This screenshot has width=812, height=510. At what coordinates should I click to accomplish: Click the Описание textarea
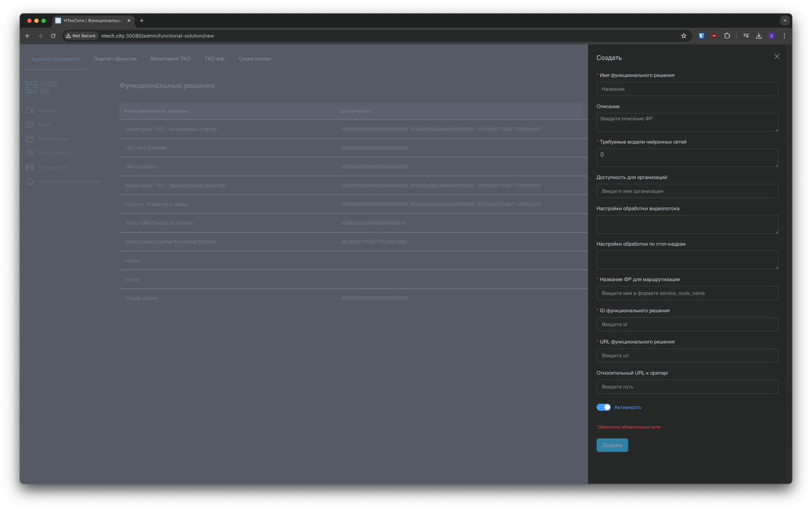(x=687, y=122)
